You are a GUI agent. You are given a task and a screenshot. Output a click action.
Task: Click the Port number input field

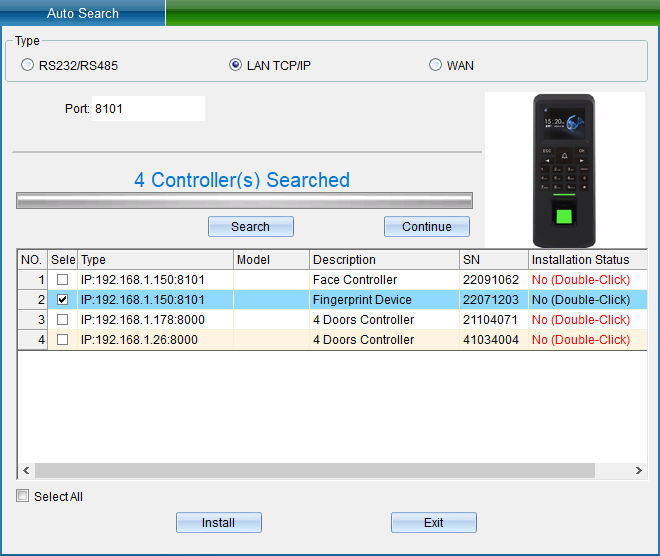(148, 109)
